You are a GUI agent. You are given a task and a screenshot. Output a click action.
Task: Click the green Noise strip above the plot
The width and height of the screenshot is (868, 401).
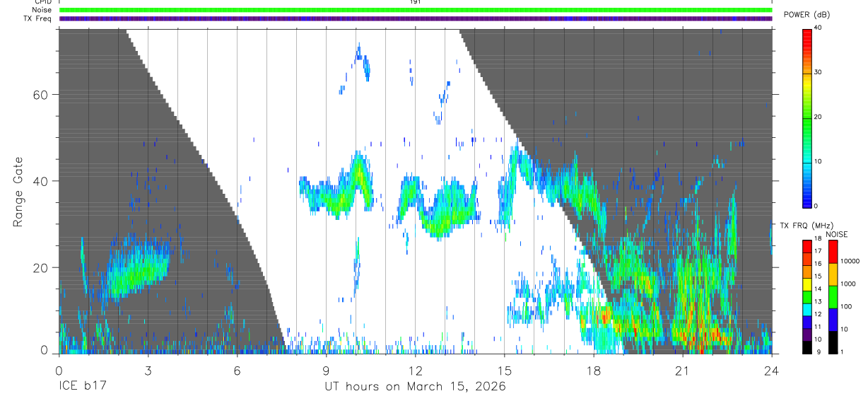pos(416,10)
